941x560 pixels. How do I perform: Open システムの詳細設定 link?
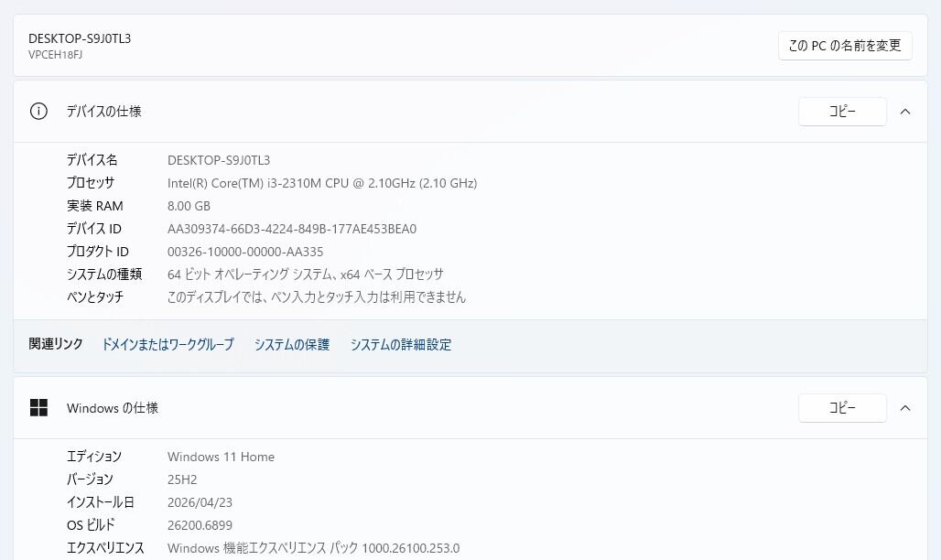tap(401, 345)
